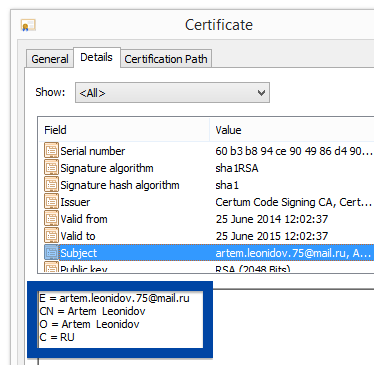The height and width of the screenshot is (365, 374).
Task: Select the Valid to row
Action: pyautogui.click(x=206, y=236)
